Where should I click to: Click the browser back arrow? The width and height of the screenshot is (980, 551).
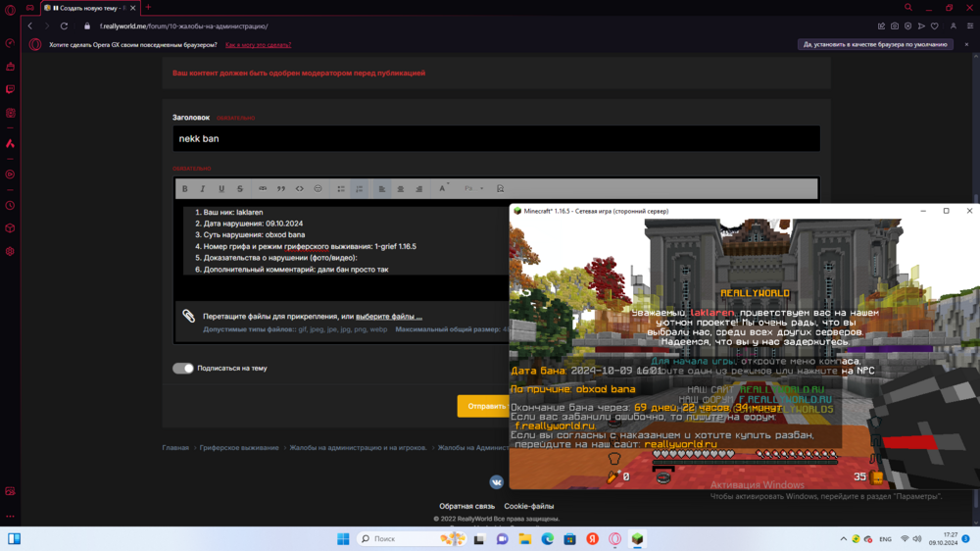(30, 26)
